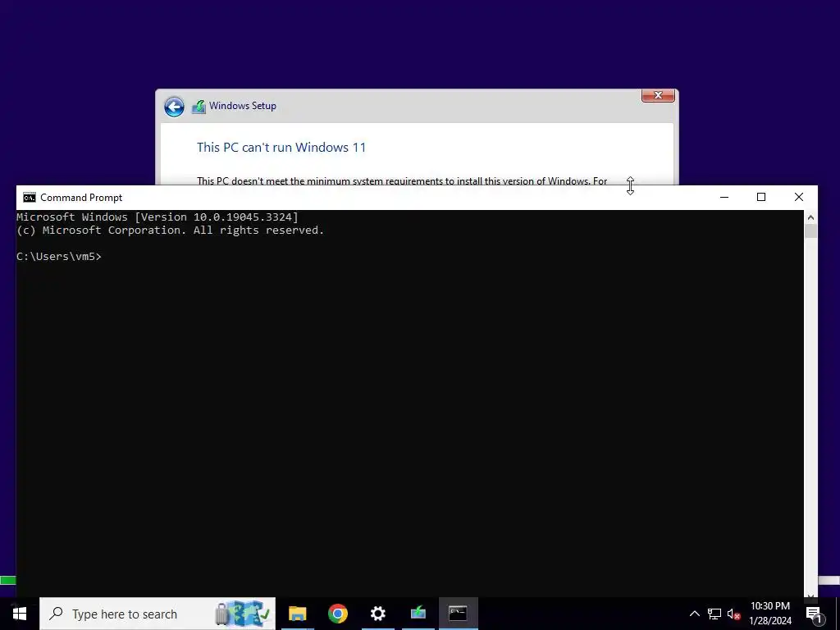
Task: Open the Windows Start menu
Action: pos(20,614)
